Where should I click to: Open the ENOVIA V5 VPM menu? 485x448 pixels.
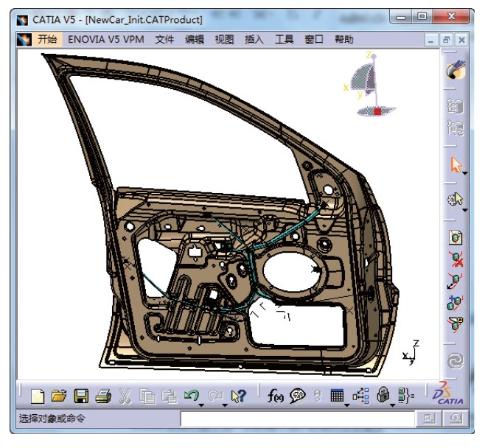107,40
